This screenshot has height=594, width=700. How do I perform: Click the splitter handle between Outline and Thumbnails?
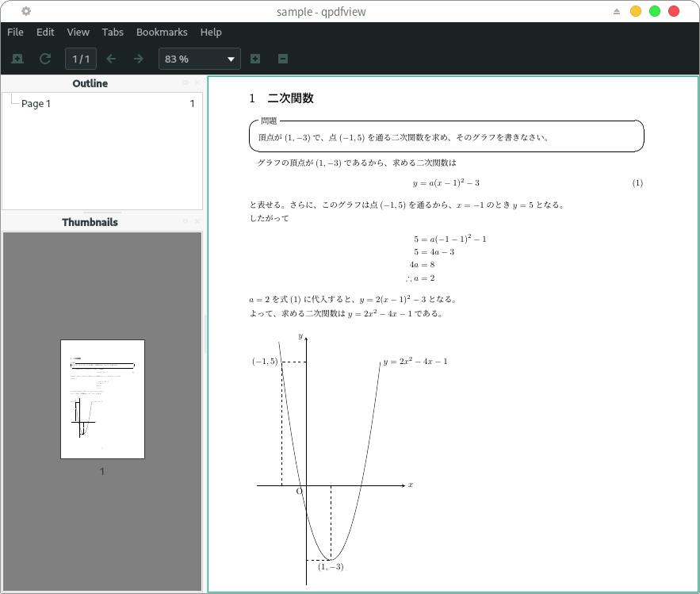pos(102,213)
